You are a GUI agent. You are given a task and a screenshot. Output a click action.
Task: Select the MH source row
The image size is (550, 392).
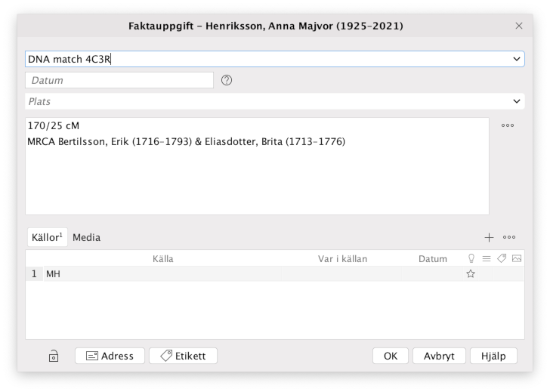click(x=227, y=274)
